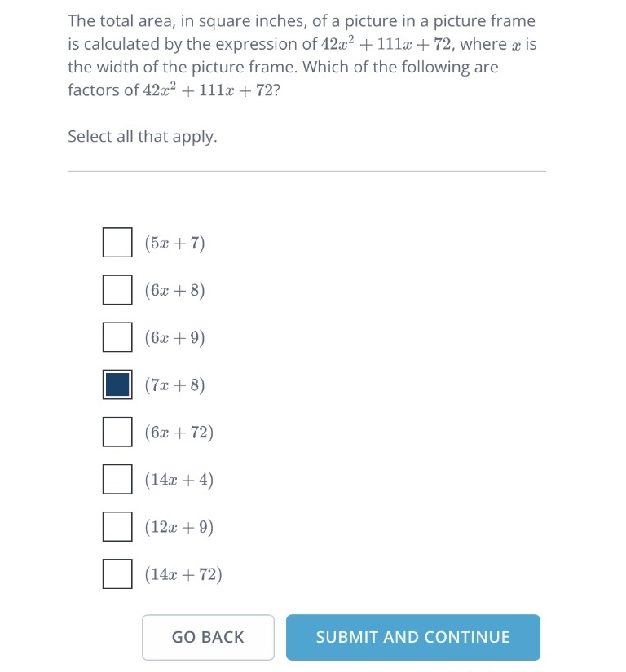This screenshot has width=626, height=672.
Task: Check the (14x + 72) answer checkbox
Action: 117,573
